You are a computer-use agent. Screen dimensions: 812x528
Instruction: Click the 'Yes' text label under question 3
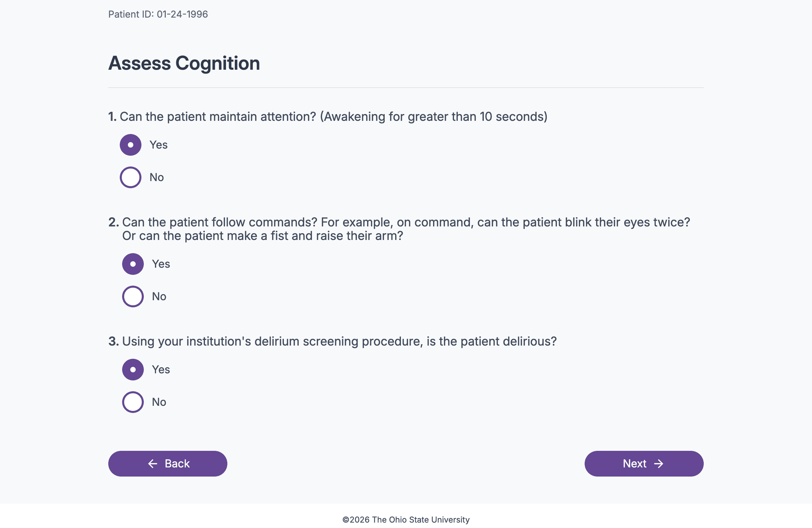coord(161,369)
